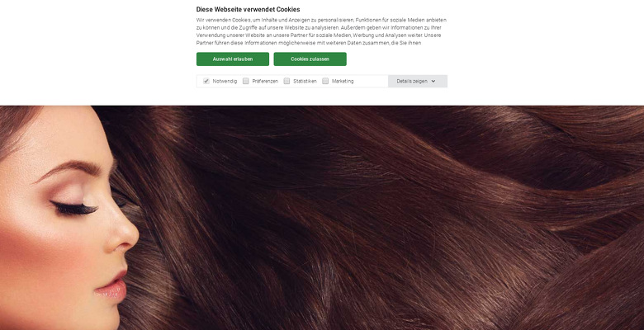Select the Präferenzen text label
644x330 pixels.
pyautogui.click(x=265, y=82)
